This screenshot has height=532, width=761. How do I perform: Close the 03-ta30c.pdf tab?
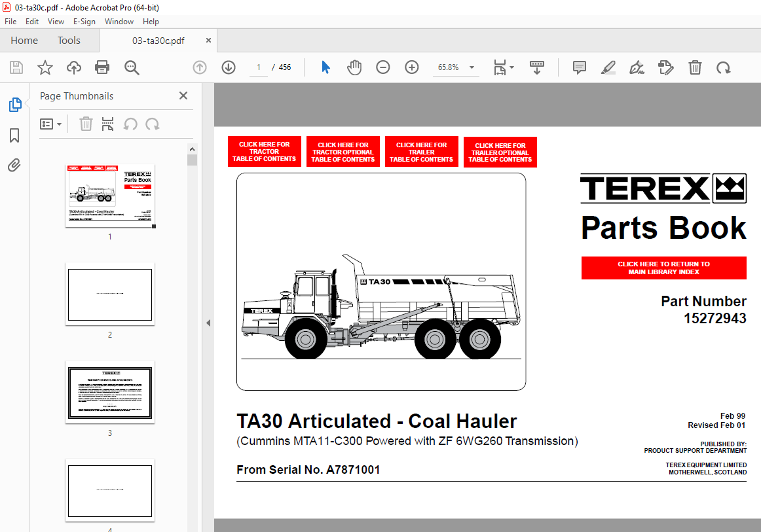[x=208, y=41]
